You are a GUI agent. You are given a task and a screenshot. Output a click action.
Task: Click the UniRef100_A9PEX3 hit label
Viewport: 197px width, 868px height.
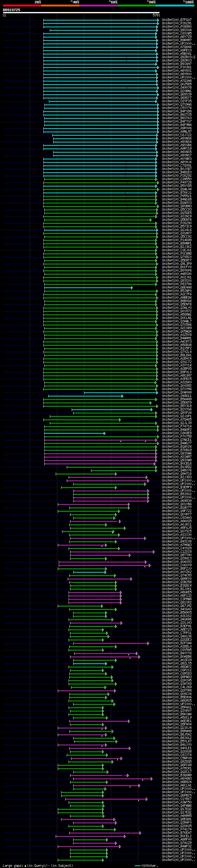(176, 50)
